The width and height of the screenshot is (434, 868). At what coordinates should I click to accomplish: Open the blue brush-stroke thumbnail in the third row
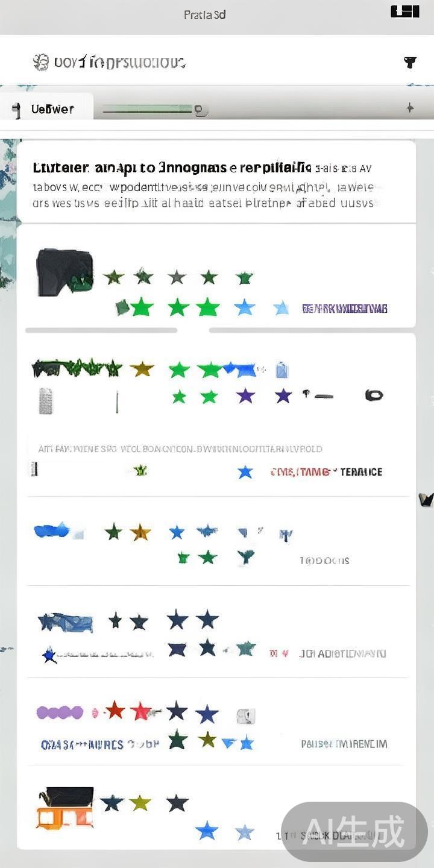(58, 531)
